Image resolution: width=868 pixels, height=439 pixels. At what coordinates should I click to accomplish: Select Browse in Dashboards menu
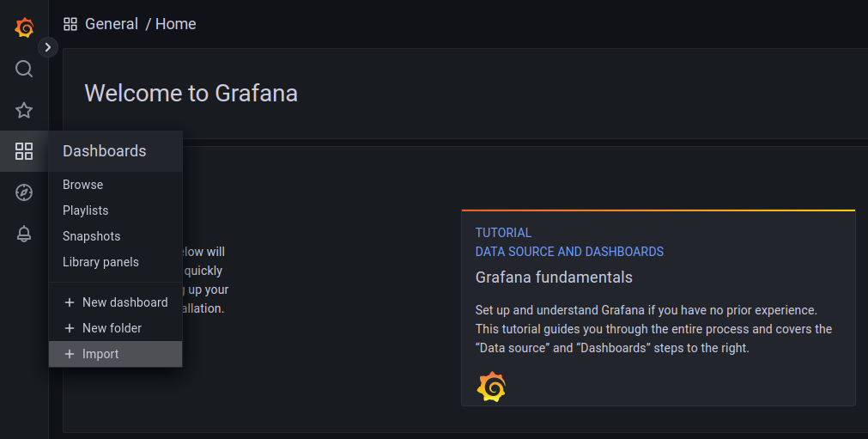[82, 185]
